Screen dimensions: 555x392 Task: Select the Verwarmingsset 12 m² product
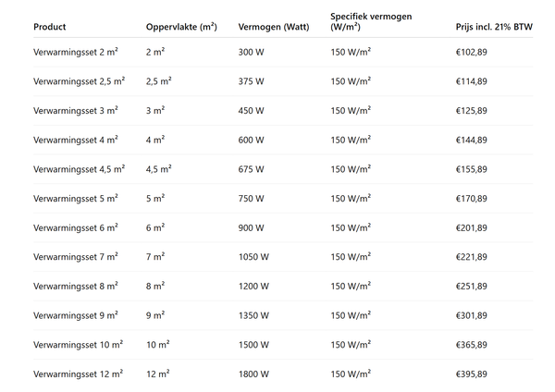pos(78,374)
